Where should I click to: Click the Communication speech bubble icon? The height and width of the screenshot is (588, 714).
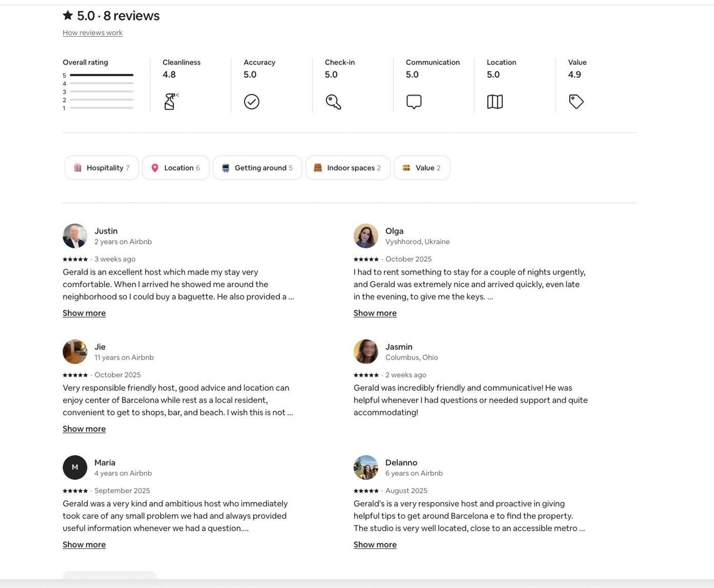point(414,101)
